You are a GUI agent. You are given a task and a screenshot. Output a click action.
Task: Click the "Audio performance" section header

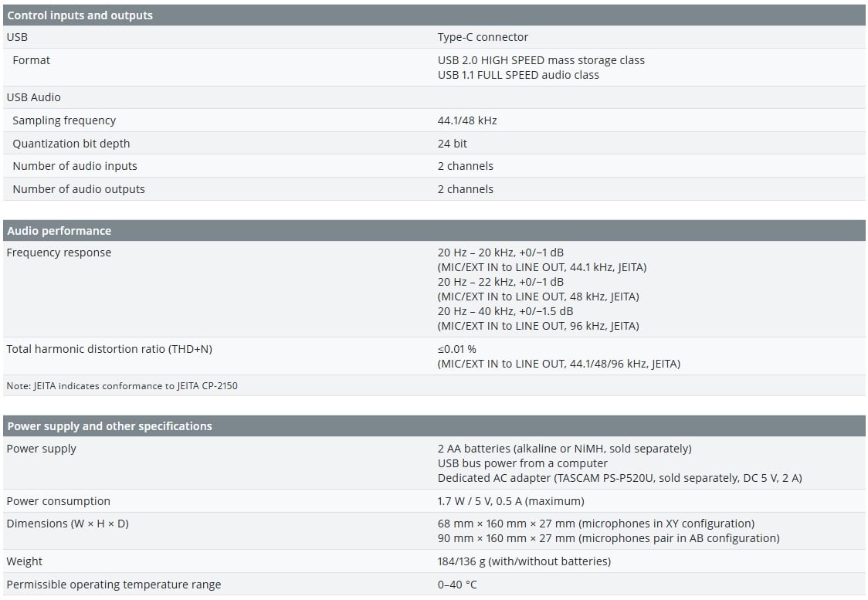(x=59, y=231)
